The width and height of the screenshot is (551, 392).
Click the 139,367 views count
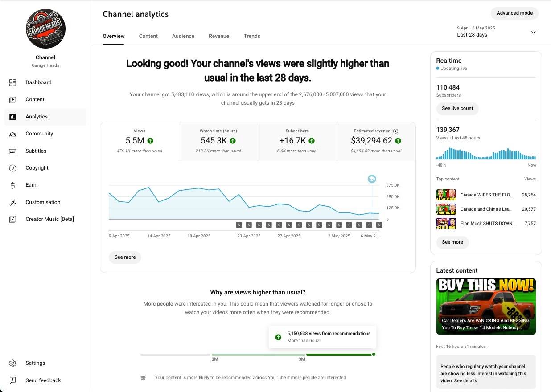tap(448, 130)
